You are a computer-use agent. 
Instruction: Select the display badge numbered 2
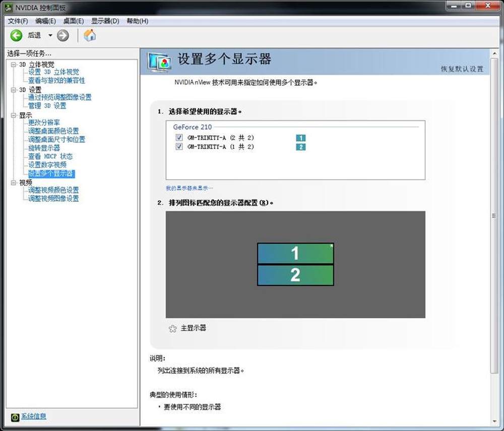[x=300, y=147]
